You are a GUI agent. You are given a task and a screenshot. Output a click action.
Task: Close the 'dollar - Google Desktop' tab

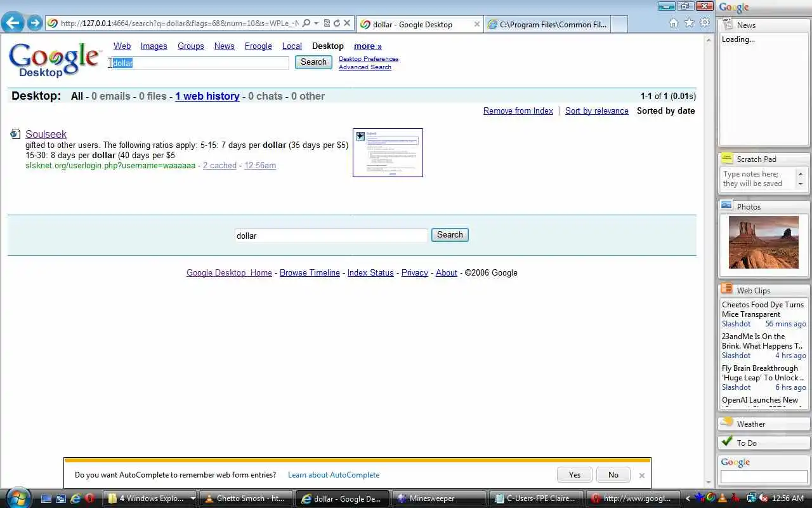[x=477, y=24]
